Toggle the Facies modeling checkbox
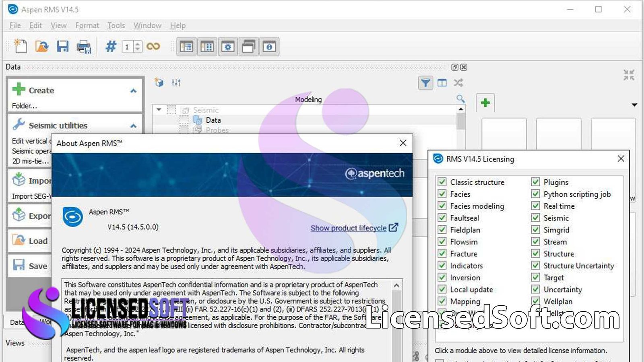644x362 pixels. (442, 206)
